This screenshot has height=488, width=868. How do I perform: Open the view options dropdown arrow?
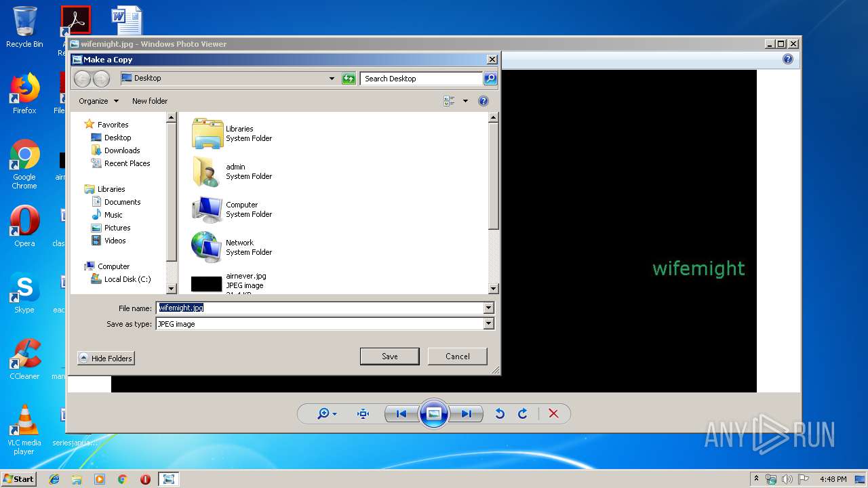coord(465,101)
